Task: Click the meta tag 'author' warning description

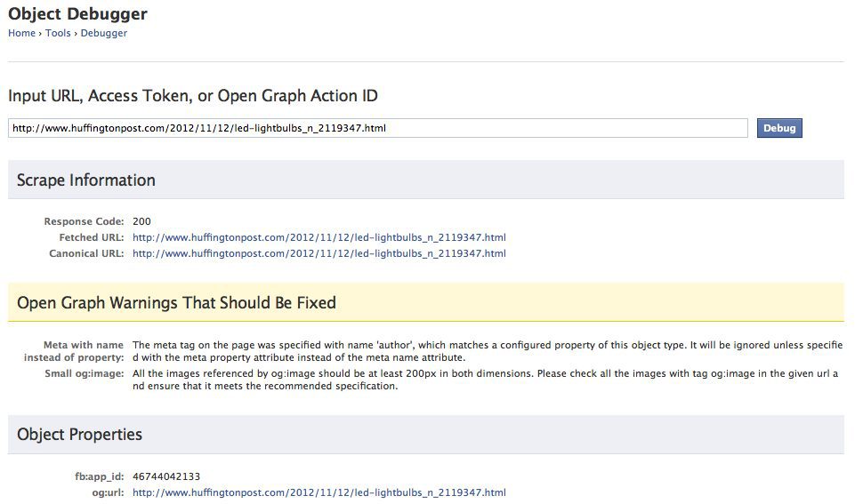Action: 488,351
